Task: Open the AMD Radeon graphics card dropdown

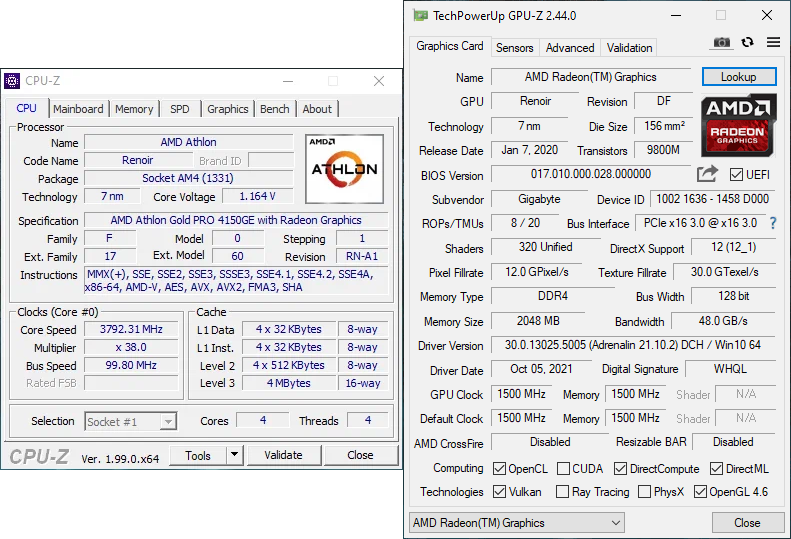Action: click(516, 523)
